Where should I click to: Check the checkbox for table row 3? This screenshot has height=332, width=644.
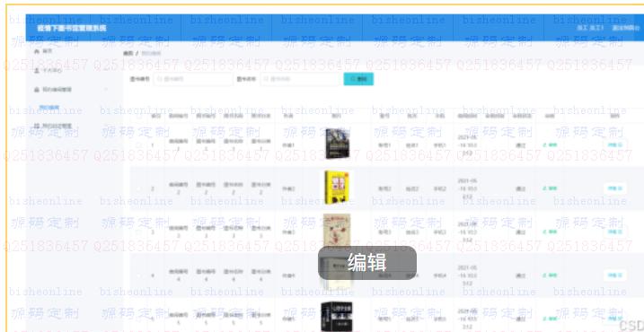point(138,232)
